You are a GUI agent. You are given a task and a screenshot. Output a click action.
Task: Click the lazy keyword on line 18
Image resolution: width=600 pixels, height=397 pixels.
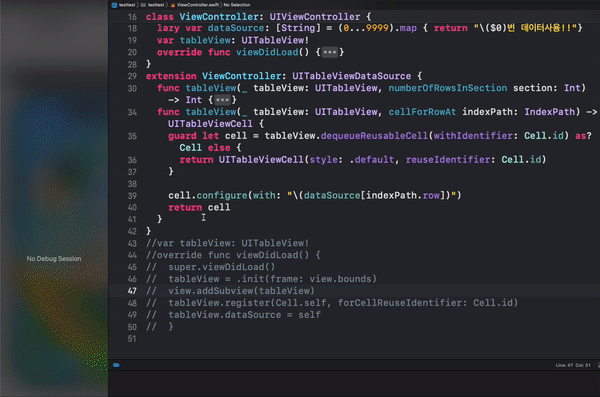(x=168, y=28)
